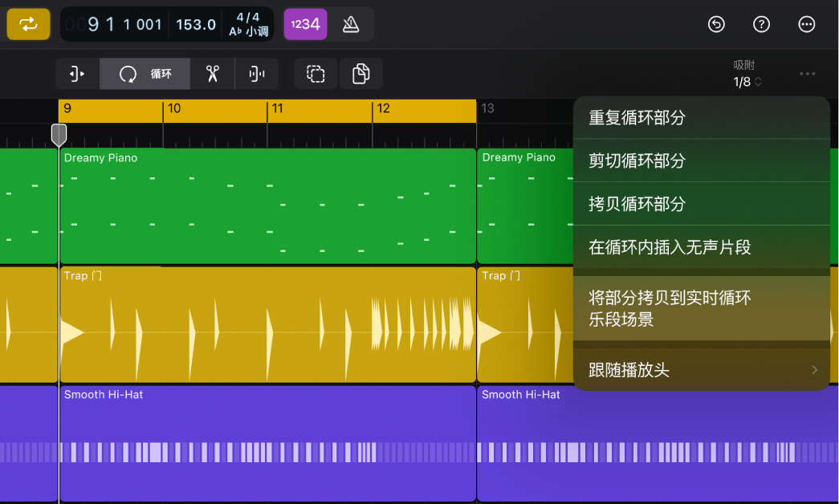
Task: Select the Smooth Hi-Hat region at bar 13
Action: tap(658, 444)
